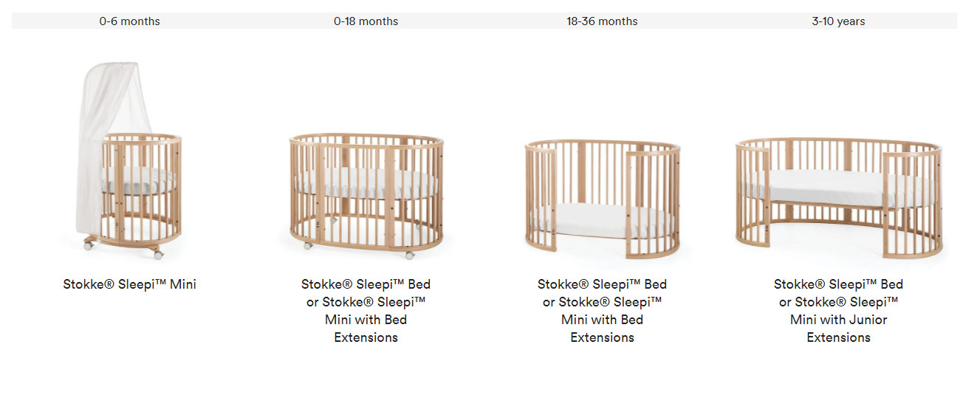980x395 pixels.
Task: Click the open-sided 18-36 months toddler bed image
Action: coord(603,199)
